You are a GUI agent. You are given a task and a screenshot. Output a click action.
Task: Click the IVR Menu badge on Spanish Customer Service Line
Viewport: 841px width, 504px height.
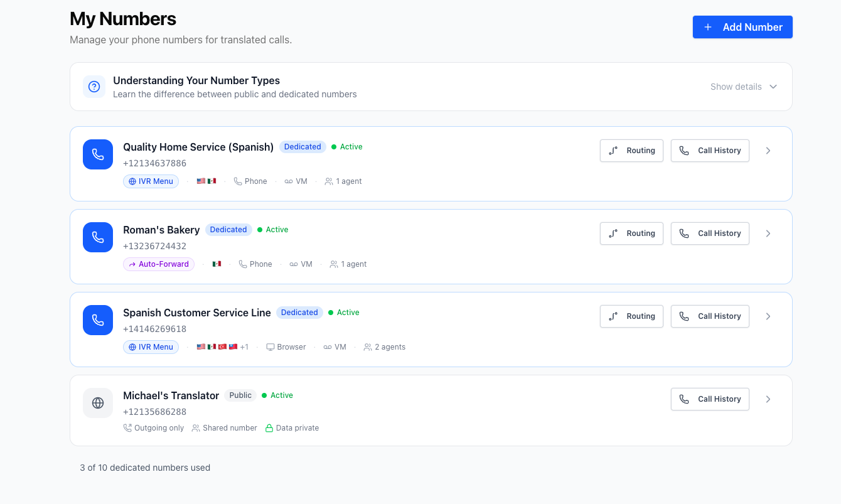click(151, 347)
